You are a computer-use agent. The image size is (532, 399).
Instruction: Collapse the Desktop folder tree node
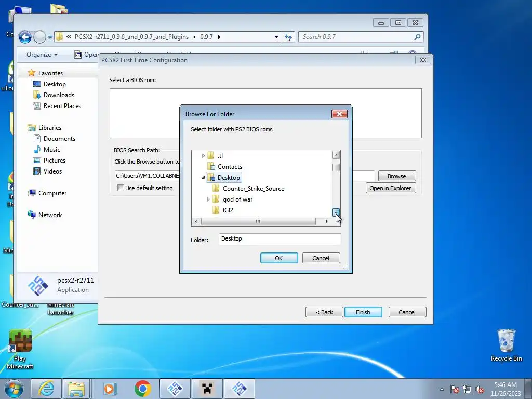point(203,178)
